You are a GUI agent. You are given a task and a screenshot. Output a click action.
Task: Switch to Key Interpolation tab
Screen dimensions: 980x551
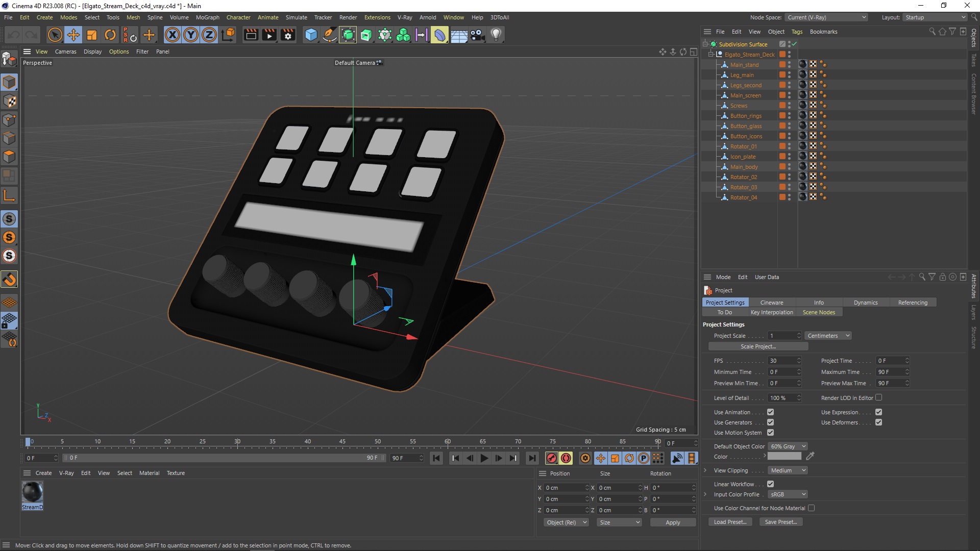coord(772,312)
